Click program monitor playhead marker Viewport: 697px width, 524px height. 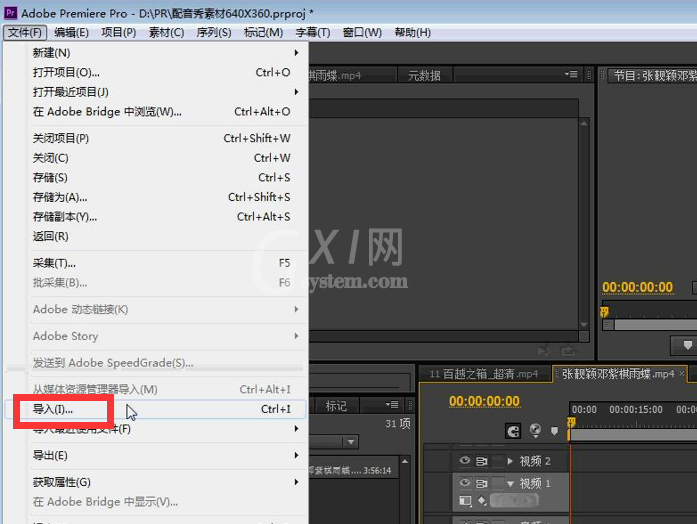604,312
